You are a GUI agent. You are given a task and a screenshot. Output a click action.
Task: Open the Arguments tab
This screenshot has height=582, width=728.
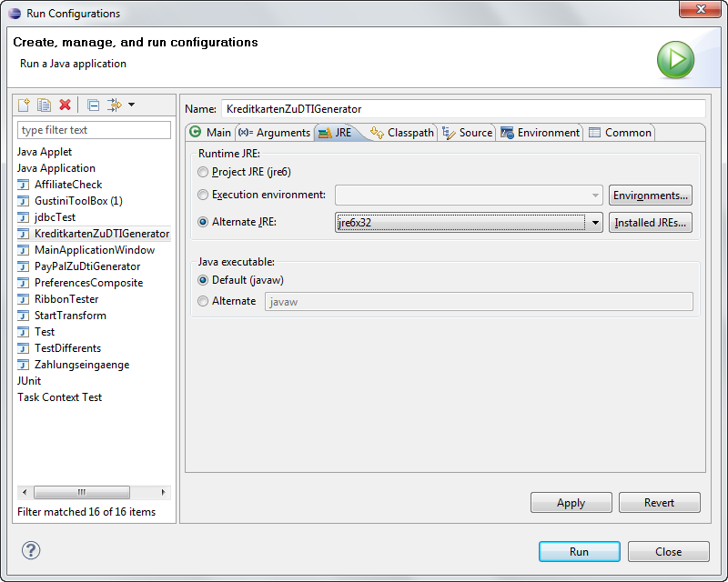point(275,133)
